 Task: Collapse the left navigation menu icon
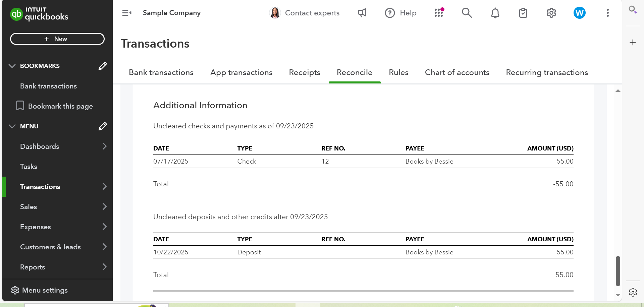pos(126,13)
